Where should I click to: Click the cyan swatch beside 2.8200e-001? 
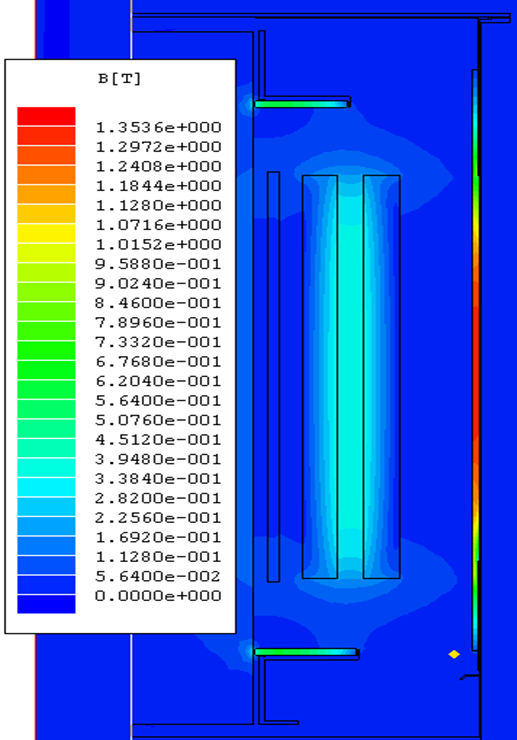coord(46,487)
